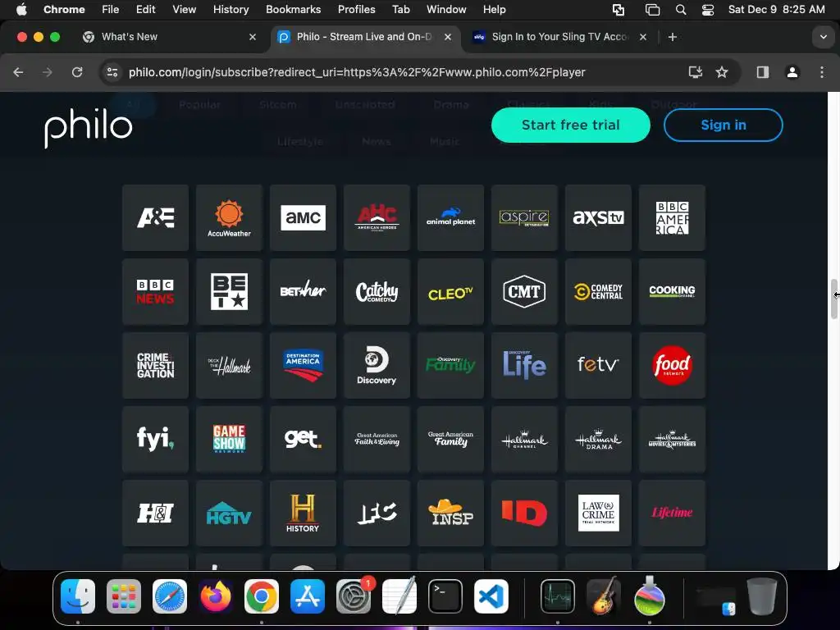Image resolution: width=840 pixels, height=630 pixels.
Task: Select the FYI channel tile
Action: tap(155, 440)
